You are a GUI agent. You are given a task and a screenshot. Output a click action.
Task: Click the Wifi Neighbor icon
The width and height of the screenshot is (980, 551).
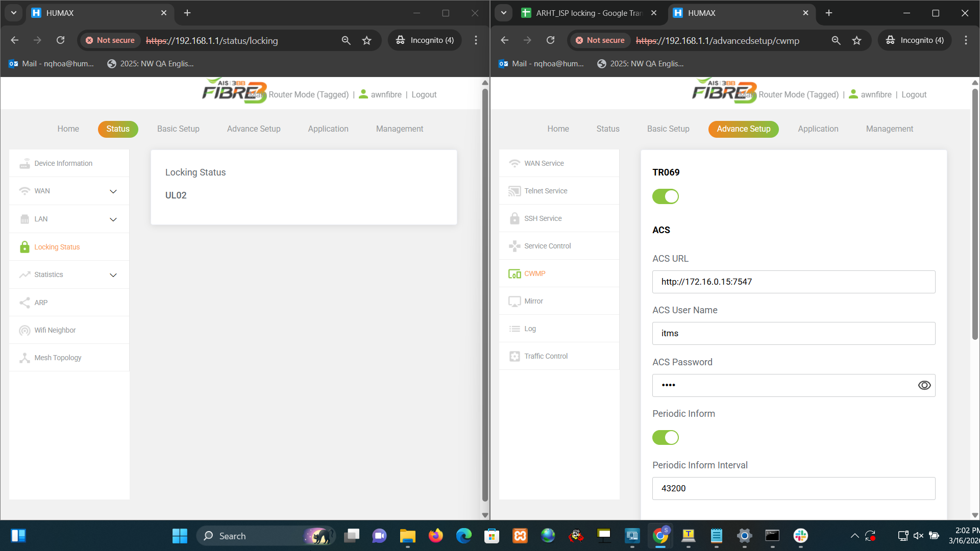coord(24,330)
